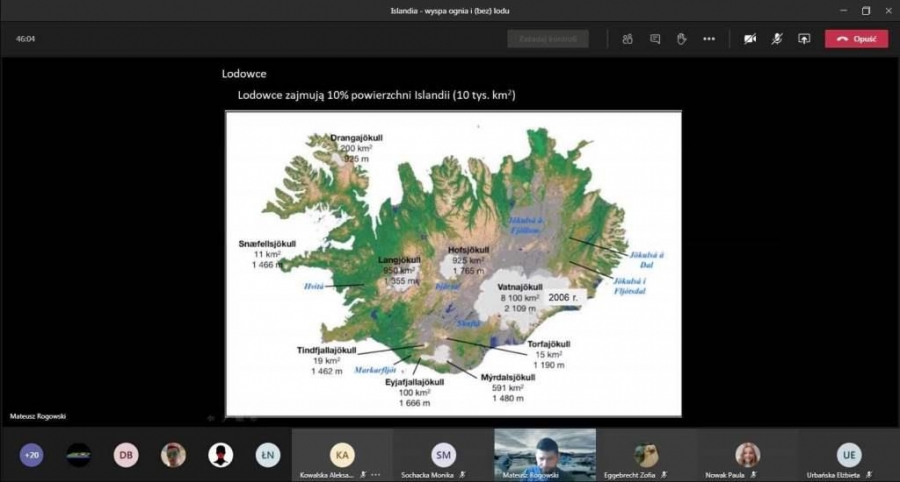
Task: Open the More actions ellipsis menu
Action: tap(709, 39)
